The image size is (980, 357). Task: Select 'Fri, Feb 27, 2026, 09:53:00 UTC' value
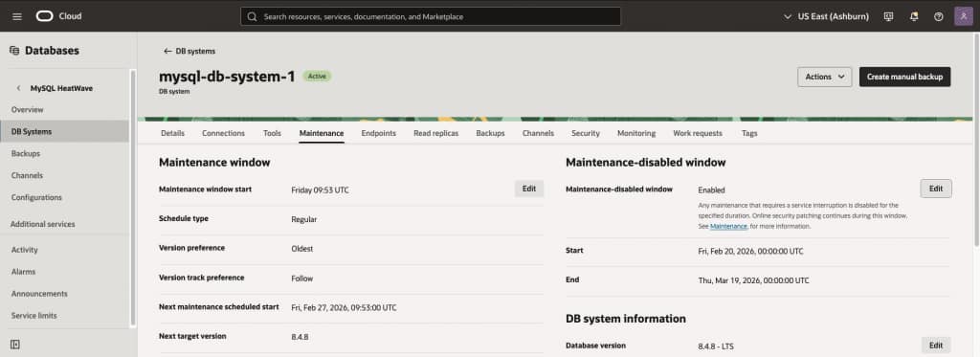point(344,307)
